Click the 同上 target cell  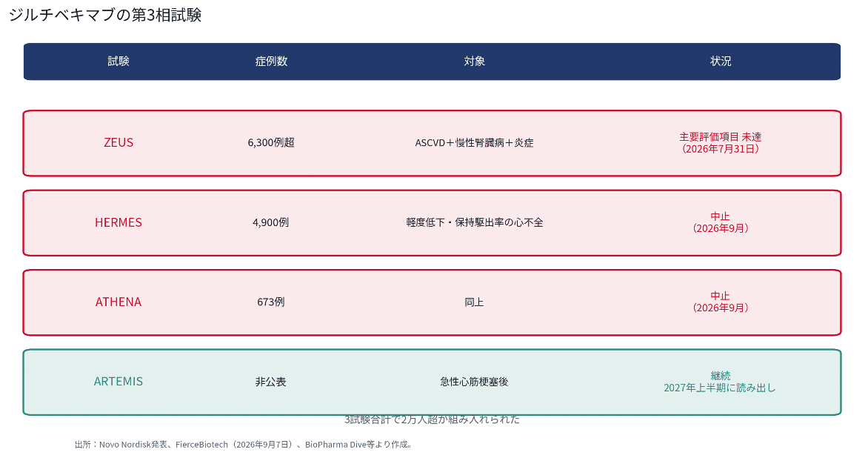point(475,302)
